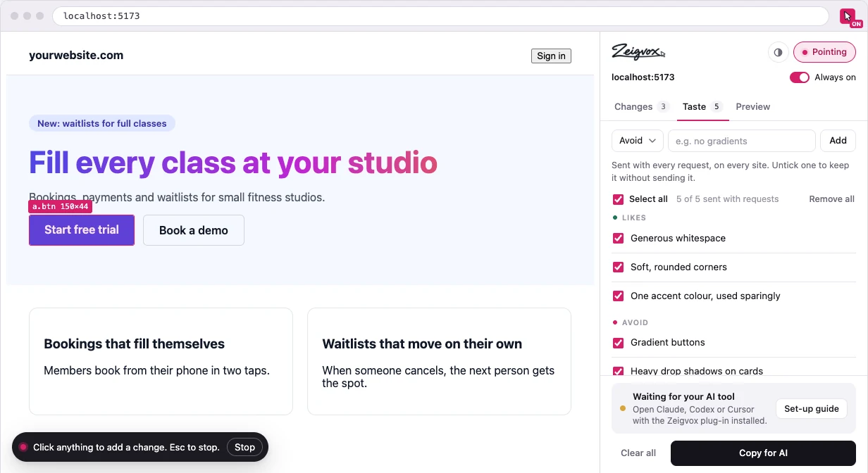The width and height of the screenshot is (868, 473).
Task: Click the 'Waiting for your AI tool' status text
Action: (x=683, y=397)
